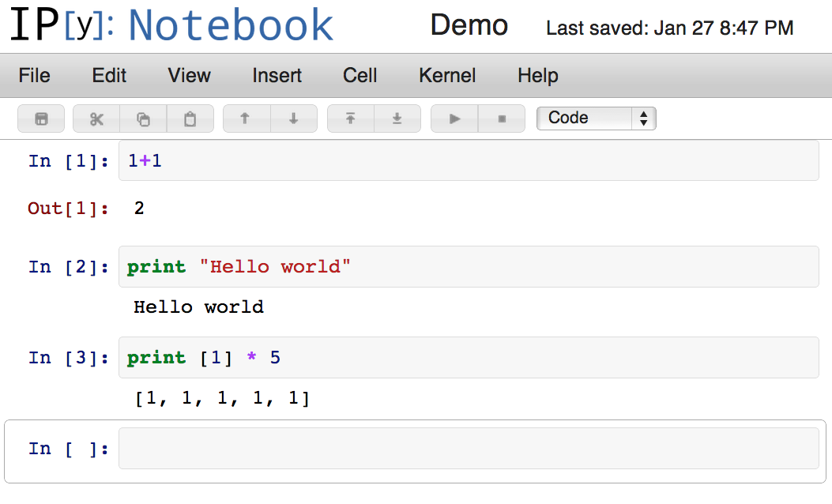This screenshot has width=832, height=504.
Task: Click the Demo notebook title to rename
Action: tap(469, 26)
